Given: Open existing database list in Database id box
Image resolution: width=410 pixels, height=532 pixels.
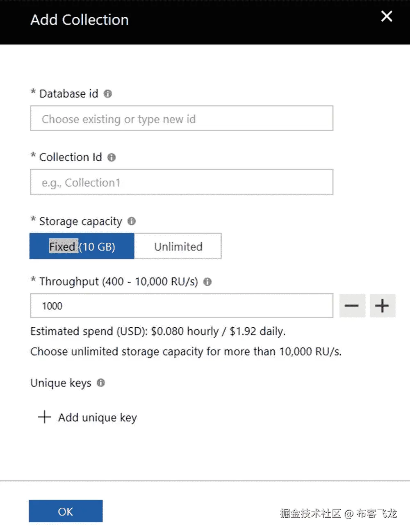Looking at the screenshot, I should click(181, 119).
